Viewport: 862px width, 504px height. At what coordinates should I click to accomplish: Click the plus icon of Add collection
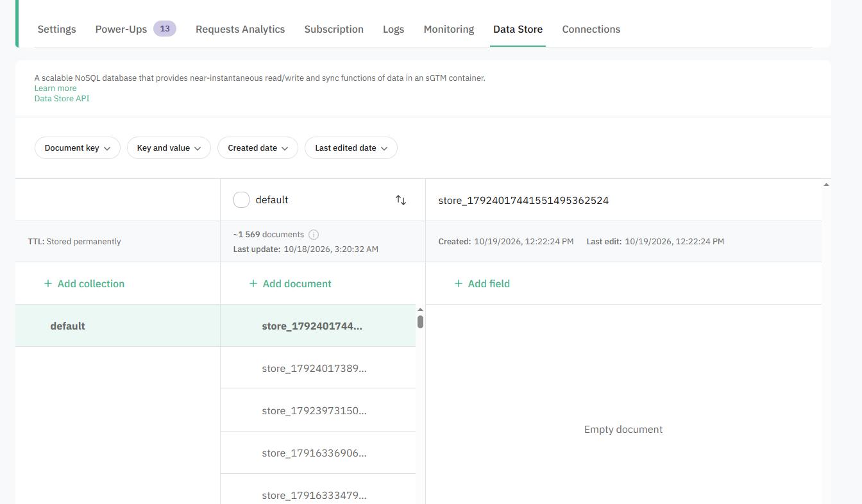(48, 283)
